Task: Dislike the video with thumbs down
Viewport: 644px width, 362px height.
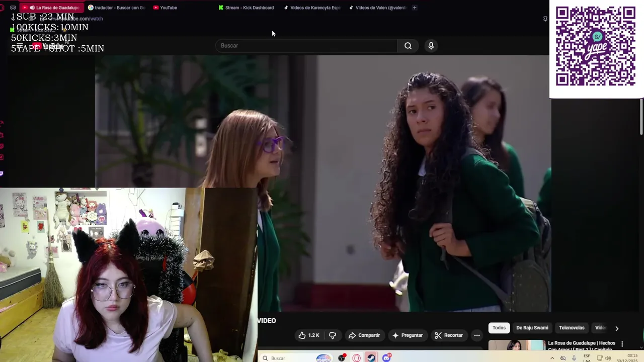Action: [x=333, y=335]
